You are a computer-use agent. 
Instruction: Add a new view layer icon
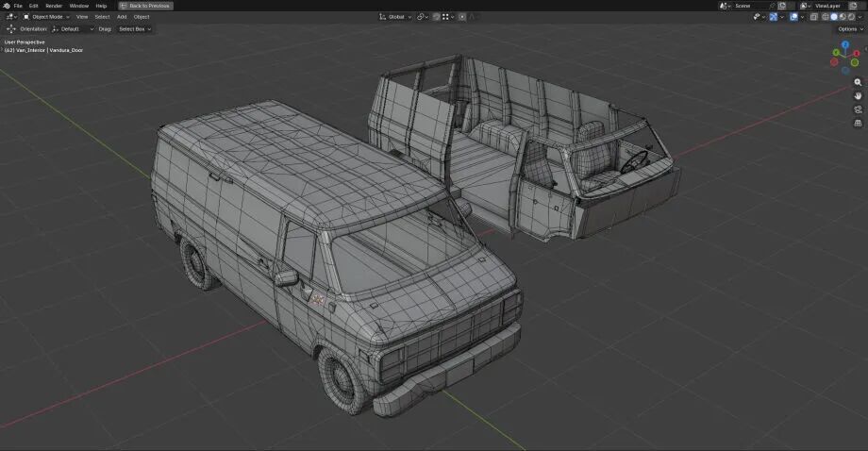(x=853, y=6)
